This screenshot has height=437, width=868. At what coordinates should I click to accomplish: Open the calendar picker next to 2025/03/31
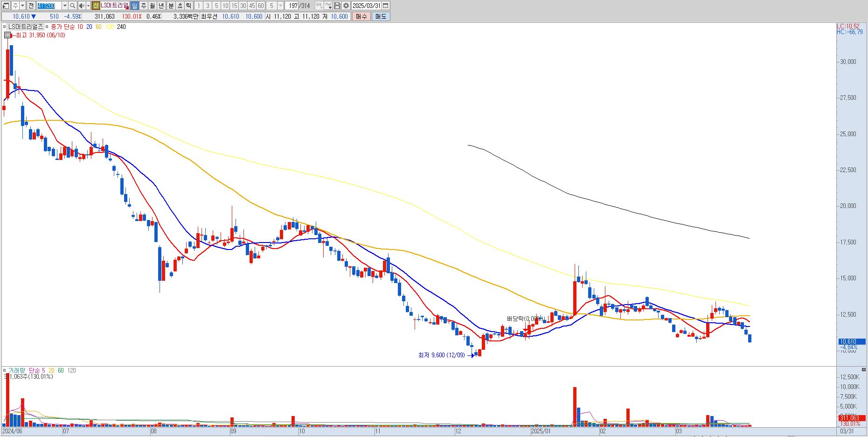point(386,6)
